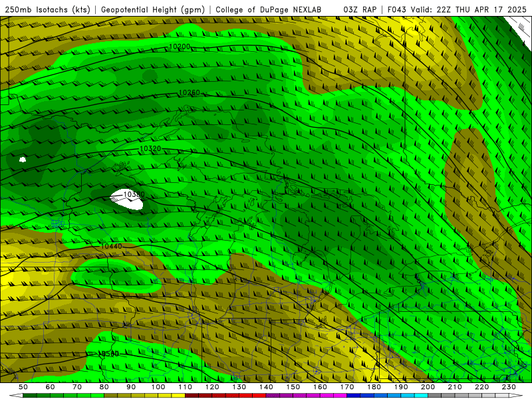Click the 10260 height contour label

click(190, 92)
